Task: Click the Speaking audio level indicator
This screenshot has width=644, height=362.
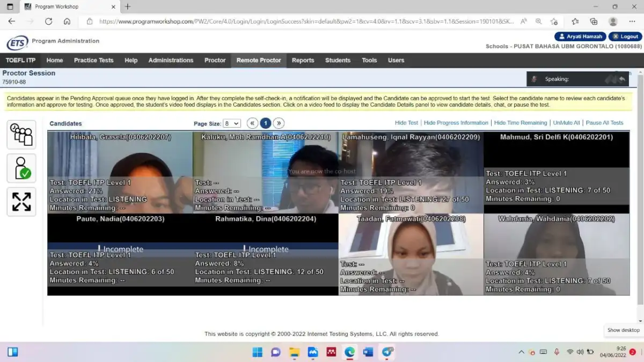Action: (x=612, y=79)
